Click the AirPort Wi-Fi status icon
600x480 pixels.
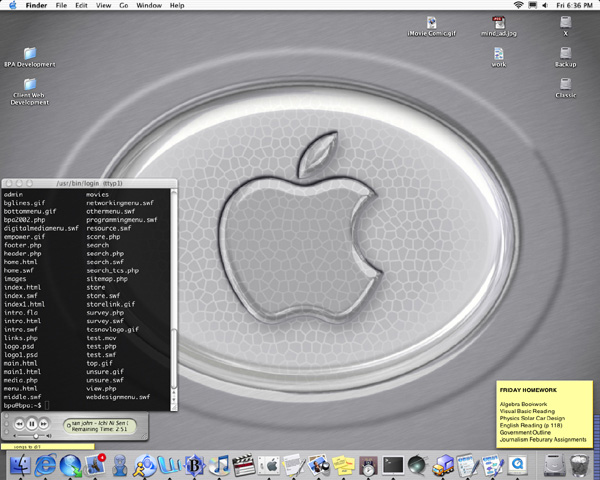click(518, 5)
